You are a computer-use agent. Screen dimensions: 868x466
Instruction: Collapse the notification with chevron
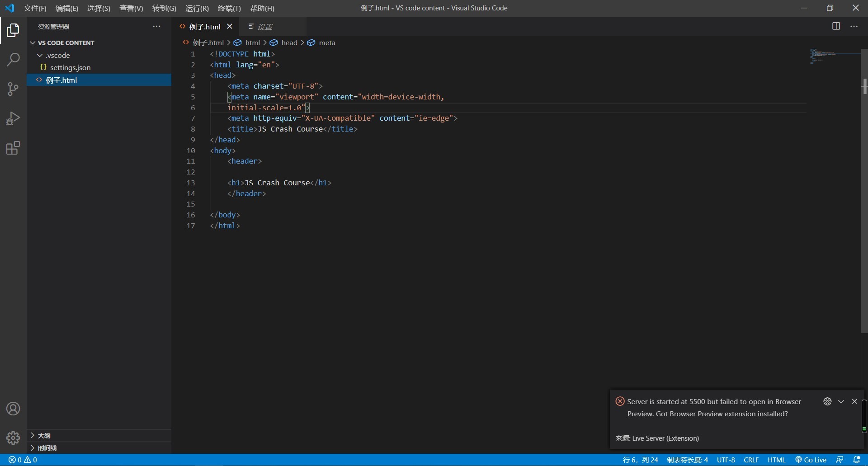841,401
